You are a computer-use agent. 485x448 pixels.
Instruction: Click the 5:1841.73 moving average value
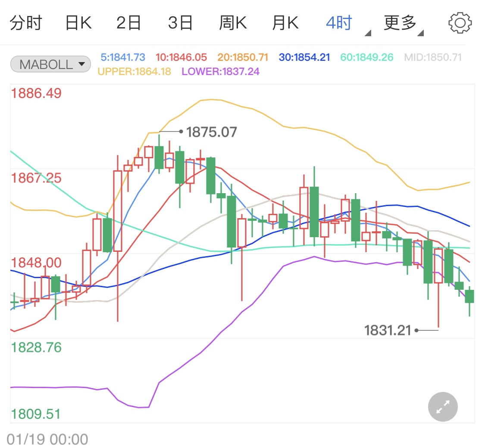pyautogui.click(x=123, y=57)
